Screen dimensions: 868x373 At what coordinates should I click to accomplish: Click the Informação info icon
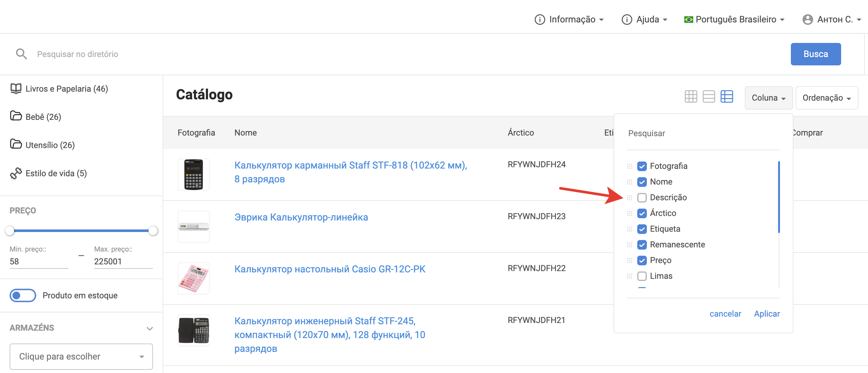point(540,20)
